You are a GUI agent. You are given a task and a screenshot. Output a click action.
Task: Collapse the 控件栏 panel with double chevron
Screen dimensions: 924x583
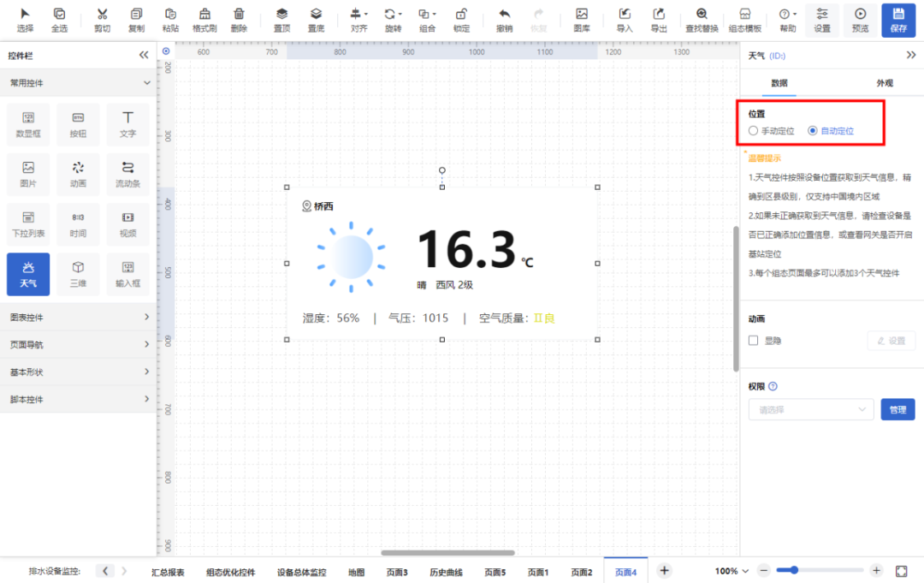[144, 55]
